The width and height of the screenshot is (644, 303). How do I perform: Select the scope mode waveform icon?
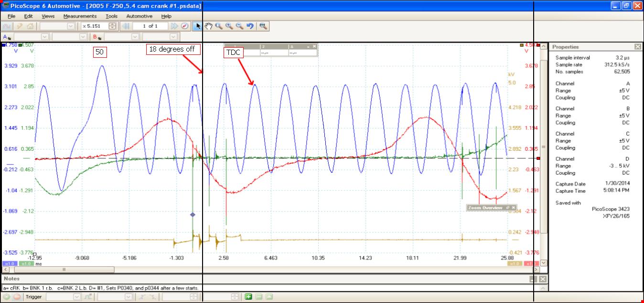coord(7,26)
